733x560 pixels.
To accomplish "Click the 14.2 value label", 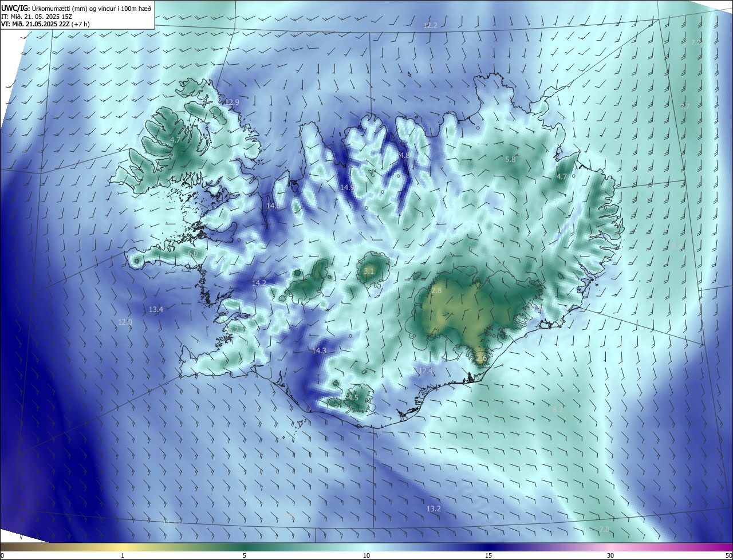I will pyautogui.click(x=259, y=283).
